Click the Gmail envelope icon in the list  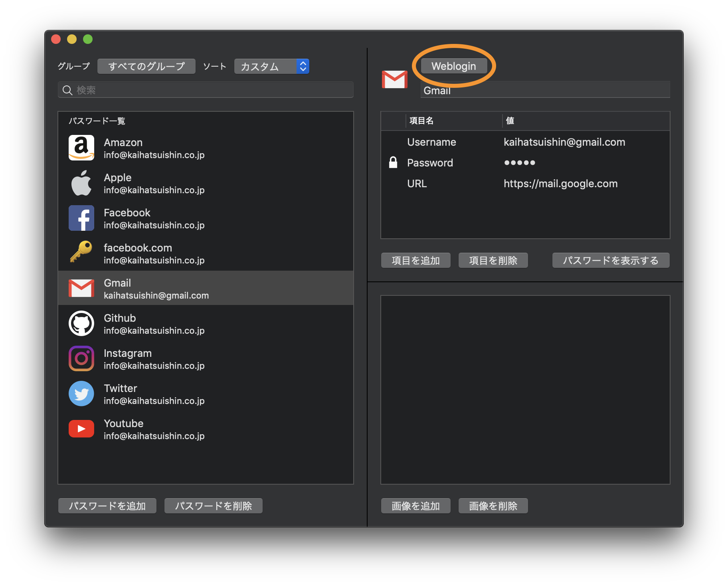[81, 288]
